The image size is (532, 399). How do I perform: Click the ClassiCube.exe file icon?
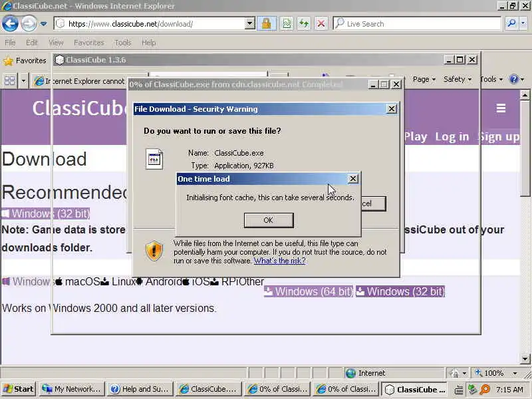tap(154, 159)
